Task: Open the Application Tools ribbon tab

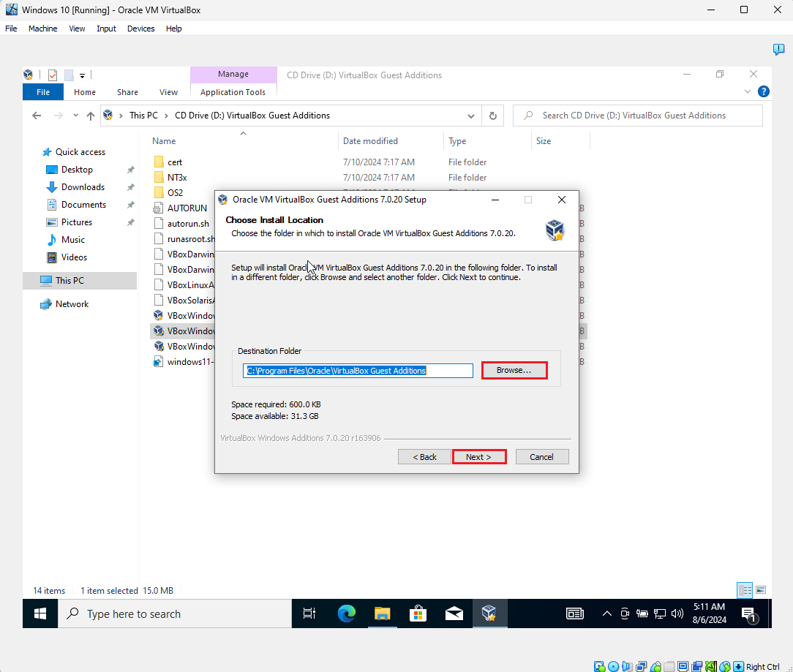Action: coord(233,92)
